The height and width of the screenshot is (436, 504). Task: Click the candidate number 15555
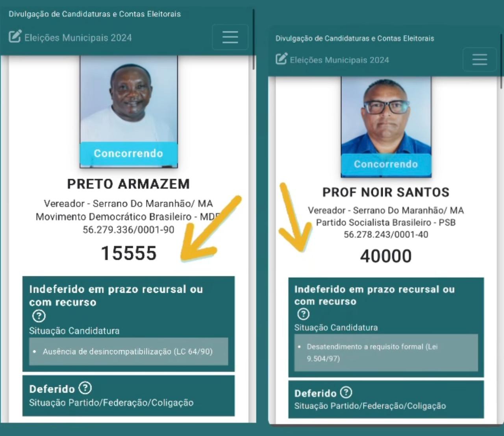click(x=129, y=253)
